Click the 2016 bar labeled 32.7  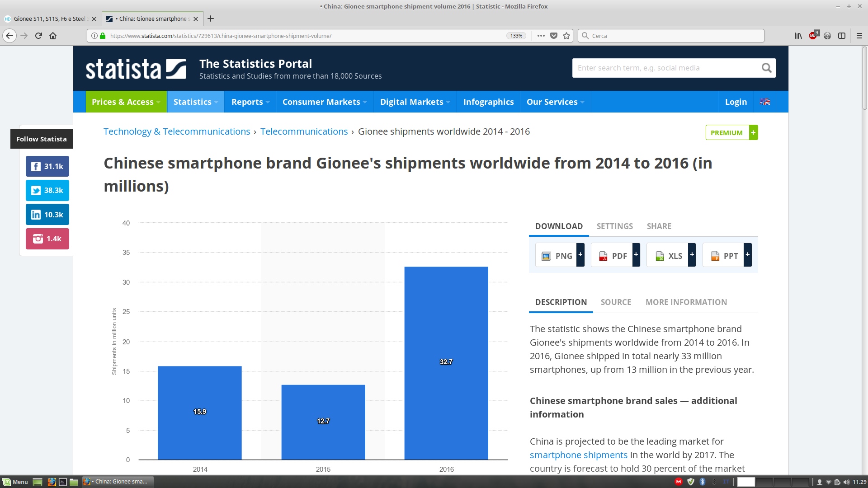tap(446, 363)
